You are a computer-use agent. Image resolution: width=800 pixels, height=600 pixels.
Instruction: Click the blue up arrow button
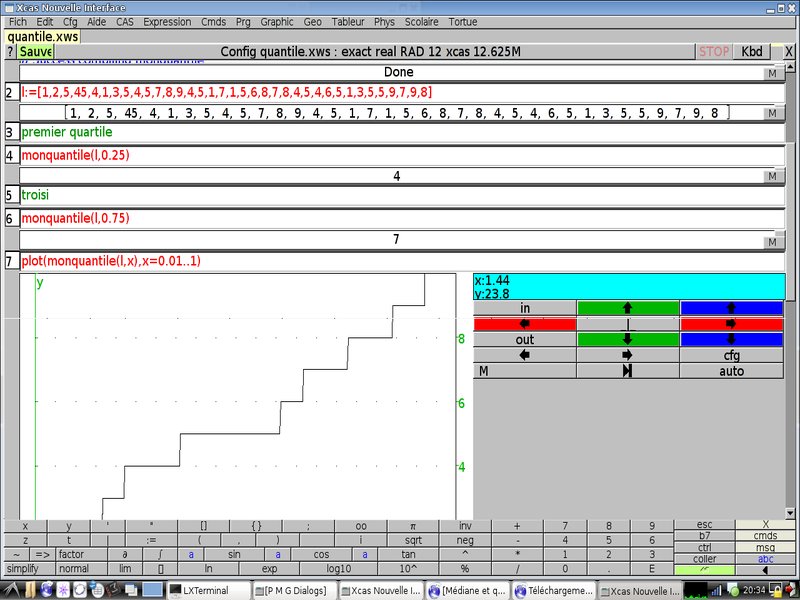(x=730, y=308)
